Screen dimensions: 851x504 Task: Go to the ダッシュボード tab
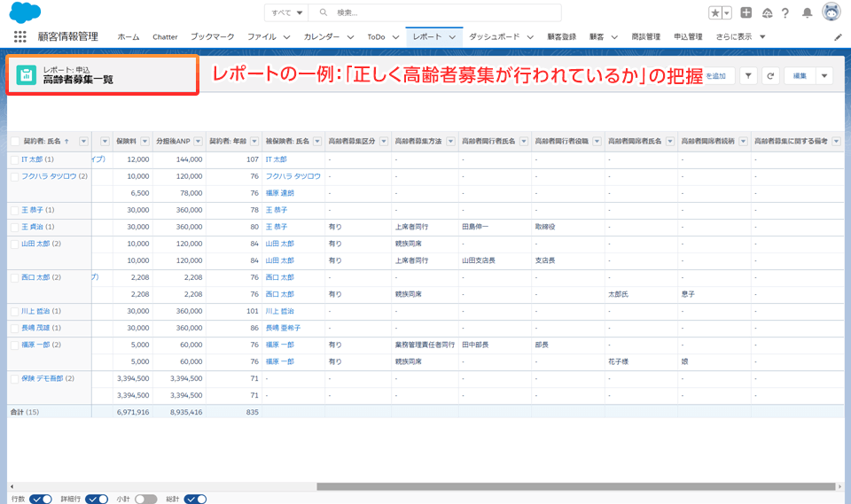[495, 37]
